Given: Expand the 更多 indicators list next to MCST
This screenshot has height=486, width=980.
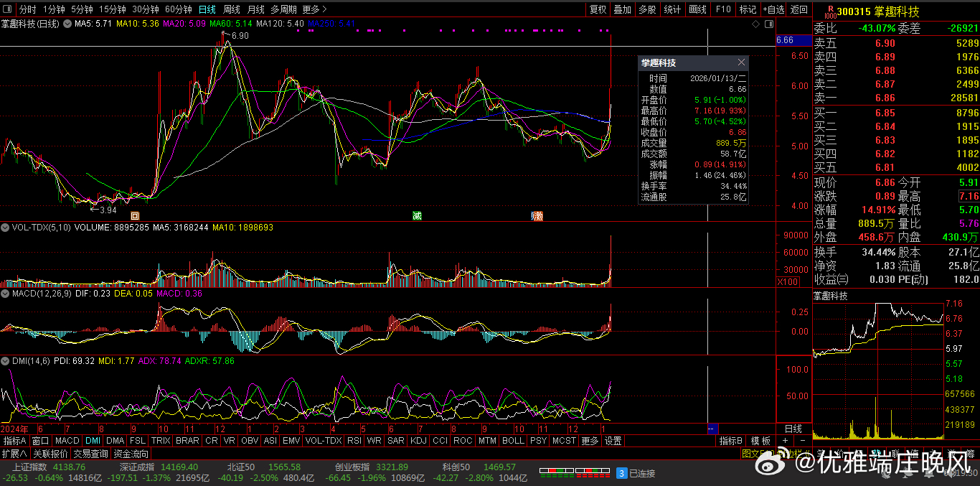Looking at the screenshot, I should [589, 440].
